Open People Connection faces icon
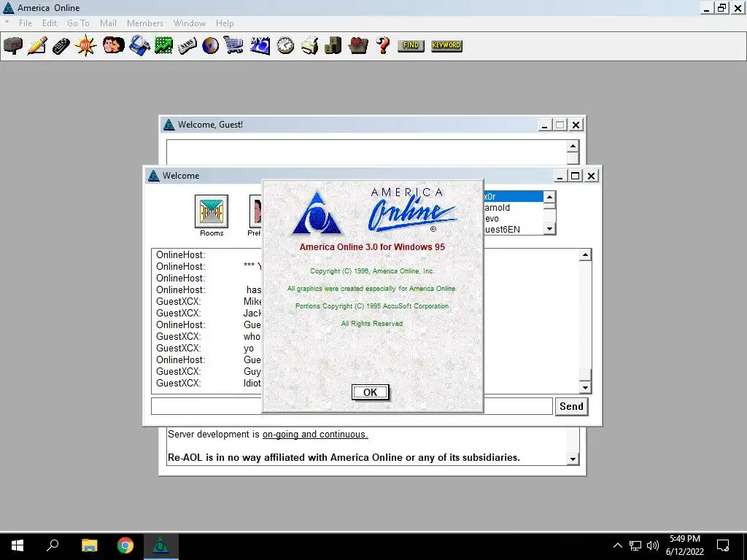 113,46
